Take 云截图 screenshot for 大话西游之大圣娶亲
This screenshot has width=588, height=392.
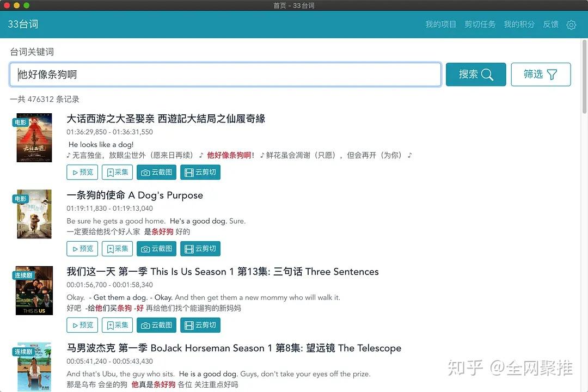click(x=156, y=172)
